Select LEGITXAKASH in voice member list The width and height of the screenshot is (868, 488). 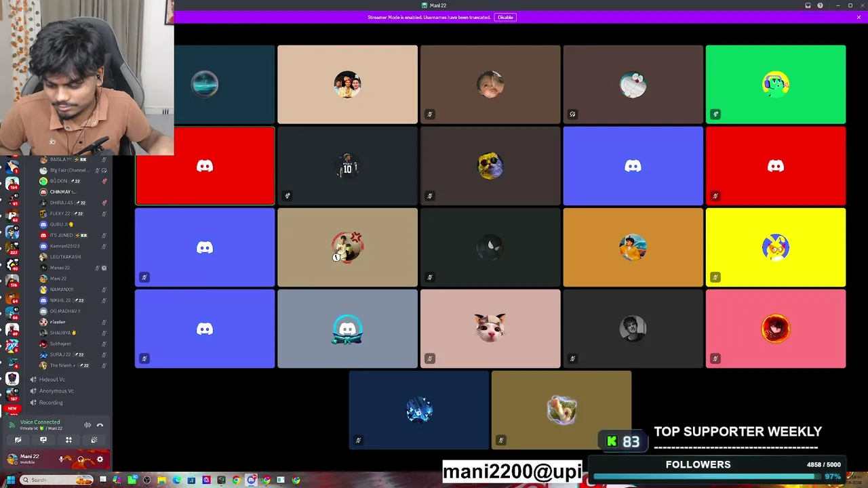click(73, 257)
